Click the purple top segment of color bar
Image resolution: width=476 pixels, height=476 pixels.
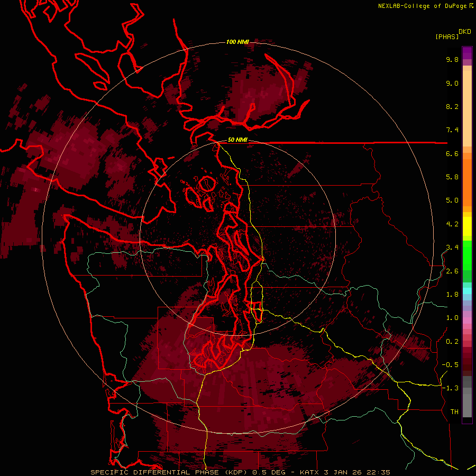pyautogui.click(x=467, y=53)
